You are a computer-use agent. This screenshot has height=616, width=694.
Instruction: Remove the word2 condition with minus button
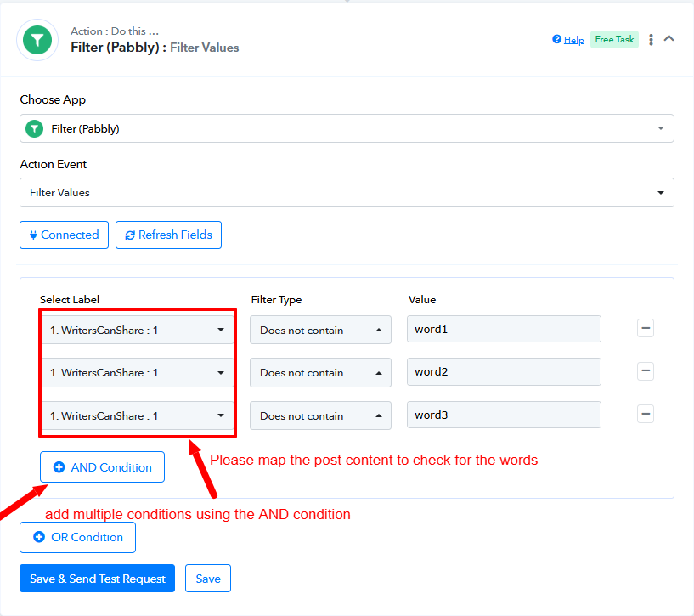(646, 370)
